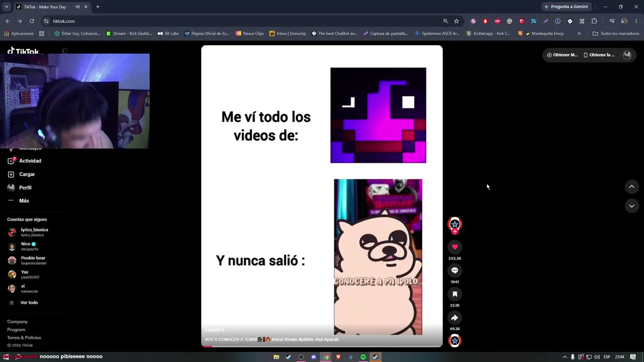Switch the ESP input language
Viewport: 644px width, 362px height.
607,357
